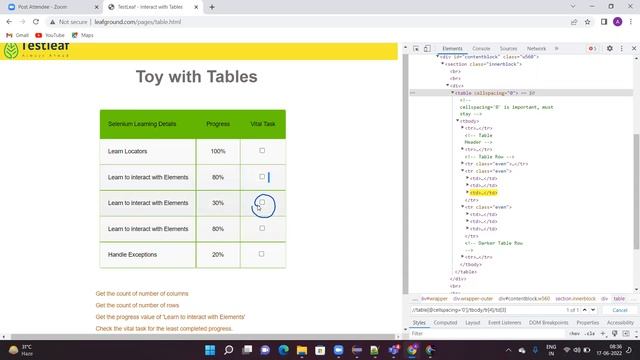Collapse the table cellspacing node

tap(452, 93)
